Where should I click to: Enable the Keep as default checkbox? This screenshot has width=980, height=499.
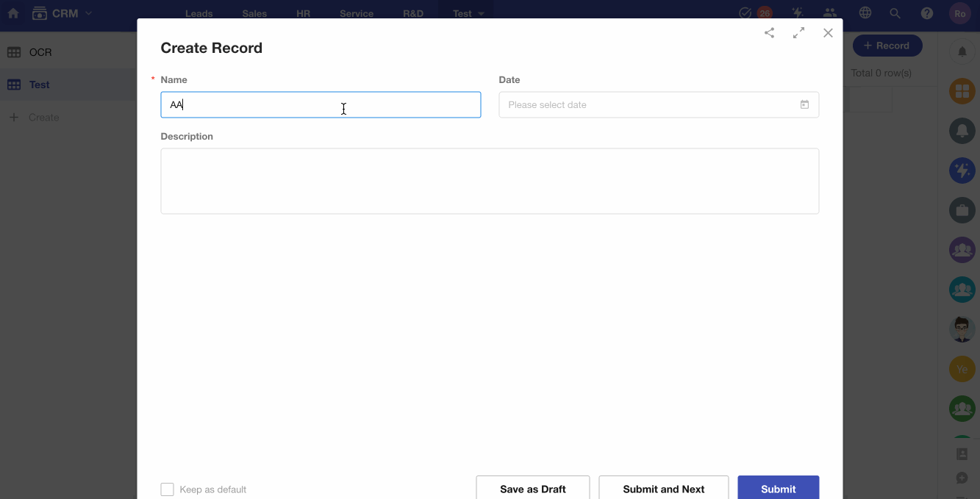point(168,489)
